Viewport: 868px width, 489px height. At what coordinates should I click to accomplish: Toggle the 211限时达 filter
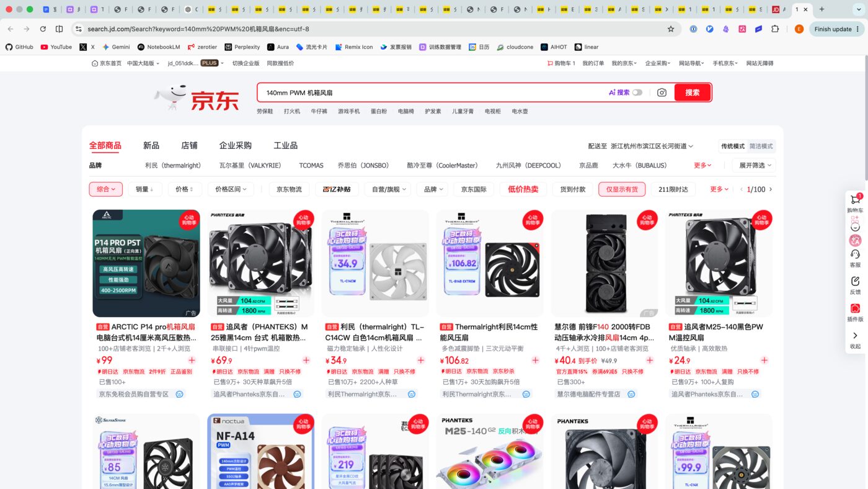pos(673,189)
